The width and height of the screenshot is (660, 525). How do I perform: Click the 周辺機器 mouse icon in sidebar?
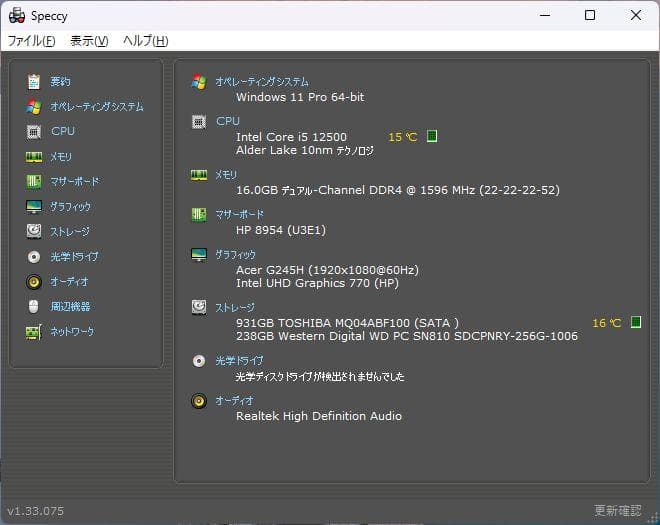pyautogui.click(x=34, y=306)
